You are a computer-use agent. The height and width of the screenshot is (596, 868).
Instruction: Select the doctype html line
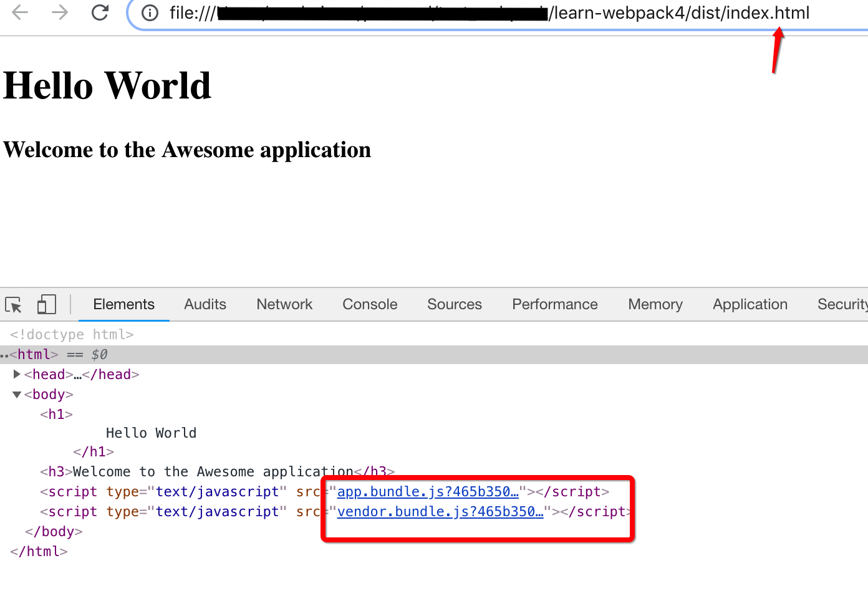click(x=72, y=335)
